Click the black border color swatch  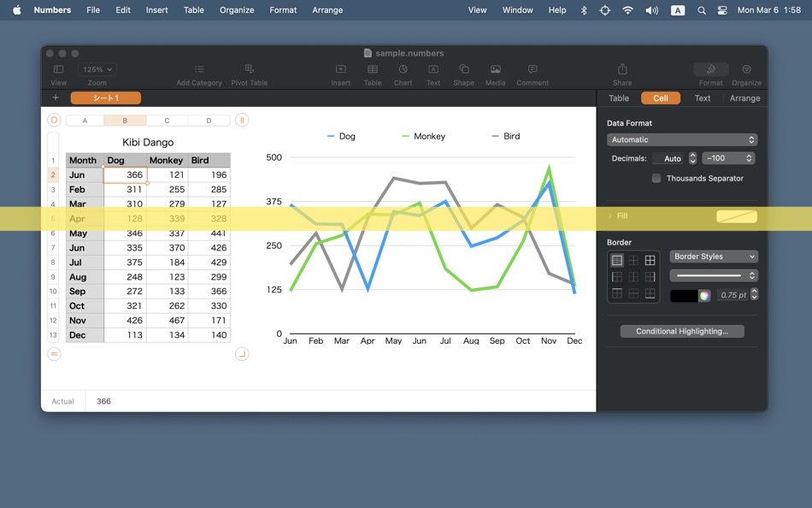[684, 295]
